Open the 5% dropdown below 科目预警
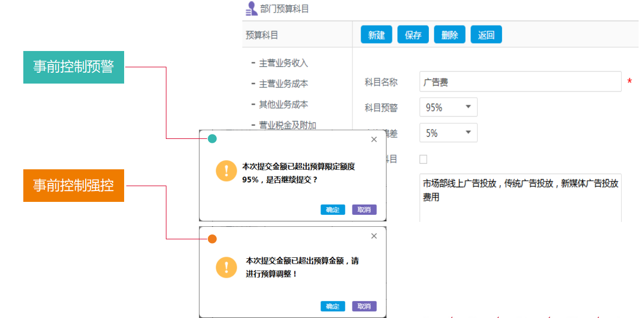The width and height of the screenshot is (644, 318). click(x=448, y=133)
